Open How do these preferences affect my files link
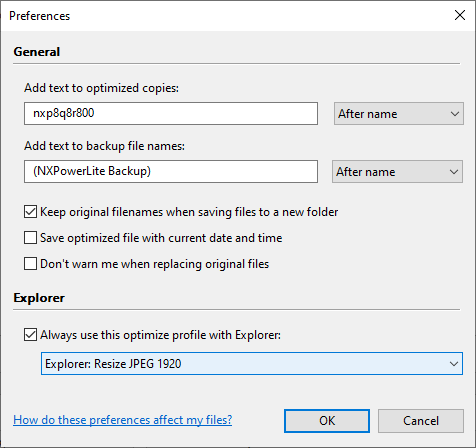The height and width of the screenshot is (448, 476). point(123,420)
